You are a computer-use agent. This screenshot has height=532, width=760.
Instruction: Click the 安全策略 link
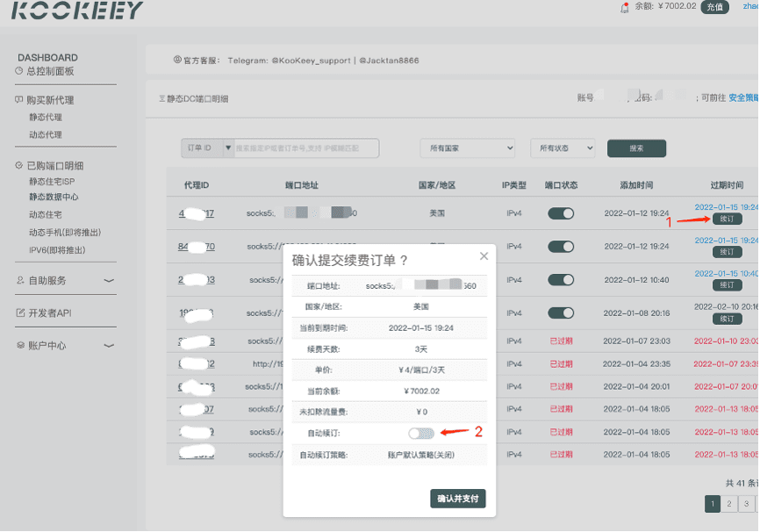[743, 98]
